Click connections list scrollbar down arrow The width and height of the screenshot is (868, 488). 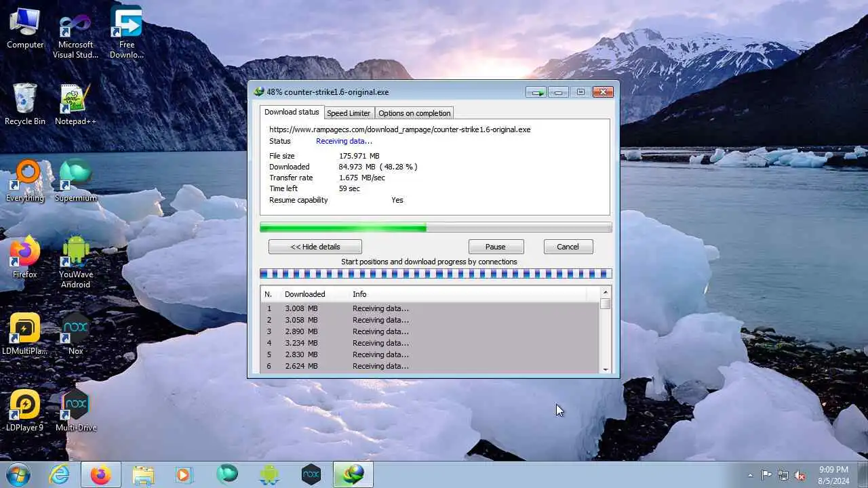[606, 369]
